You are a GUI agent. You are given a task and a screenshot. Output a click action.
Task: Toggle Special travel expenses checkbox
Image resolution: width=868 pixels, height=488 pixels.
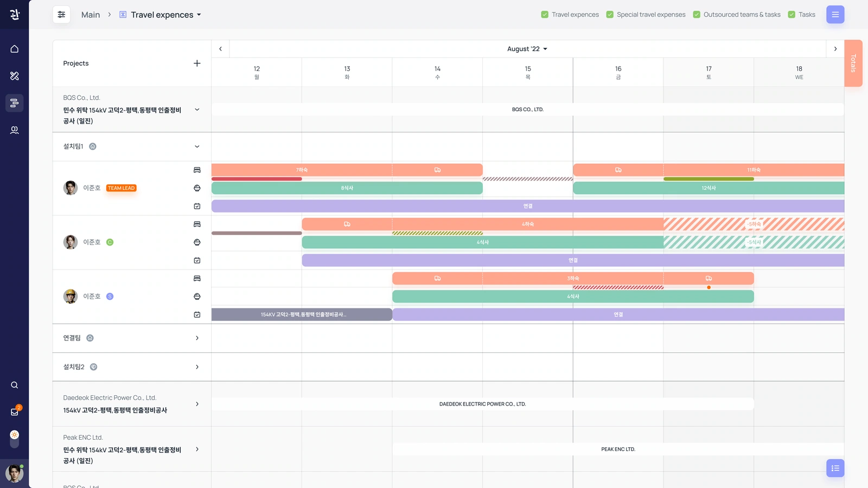click(610, 15)
